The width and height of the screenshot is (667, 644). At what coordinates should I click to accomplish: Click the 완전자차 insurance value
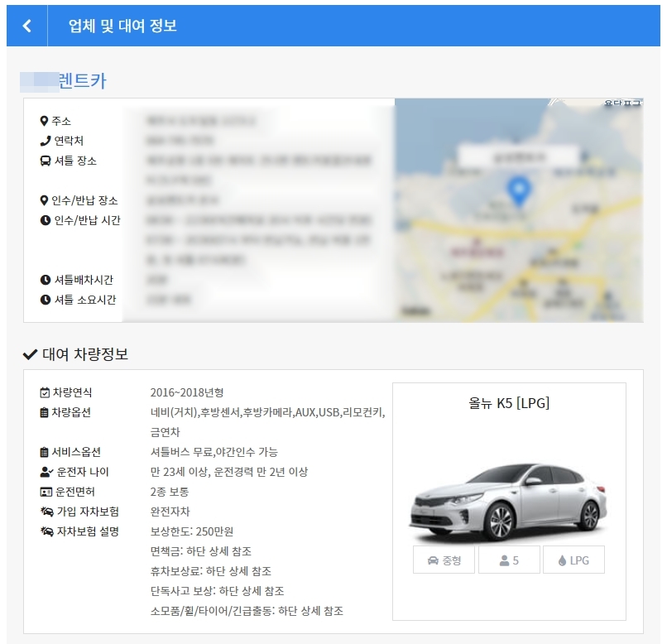tap(170, 512)
